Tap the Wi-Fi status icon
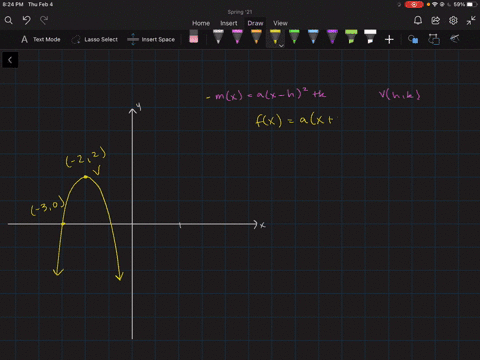Viewport: 480px width, 360px height. [435, 4]
